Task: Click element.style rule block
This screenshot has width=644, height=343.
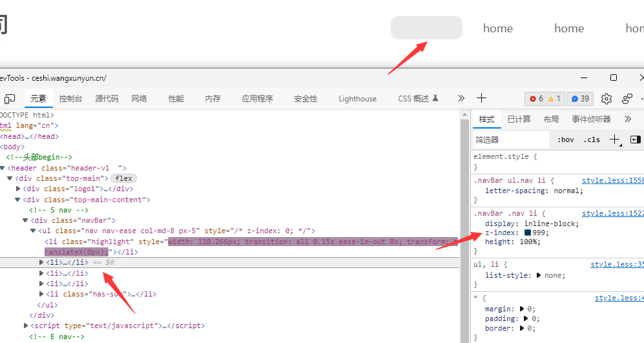Action: pos(557,161)
